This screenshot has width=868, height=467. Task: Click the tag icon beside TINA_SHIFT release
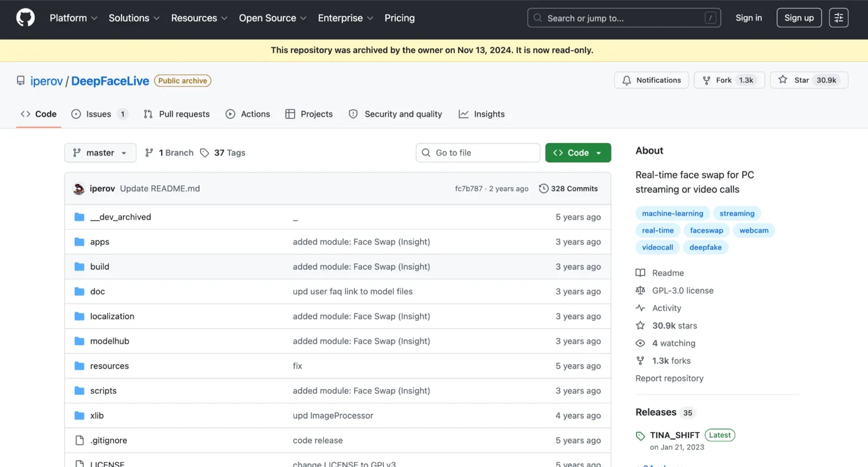pos(640,436)
